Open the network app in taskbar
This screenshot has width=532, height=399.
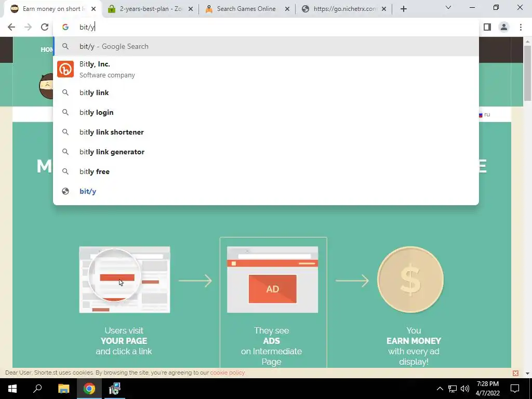click(115, 389)
